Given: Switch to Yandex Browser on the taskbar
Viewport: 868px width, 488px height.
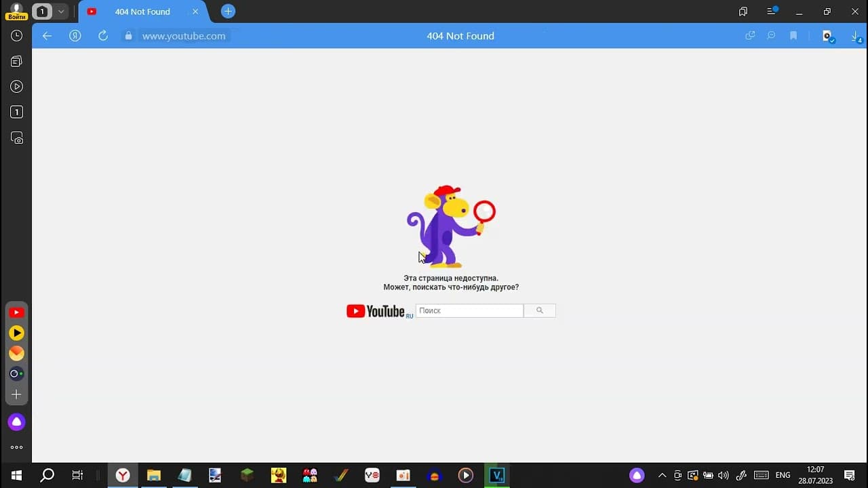Looking at the screenshot, I should [x=123, y=475].
